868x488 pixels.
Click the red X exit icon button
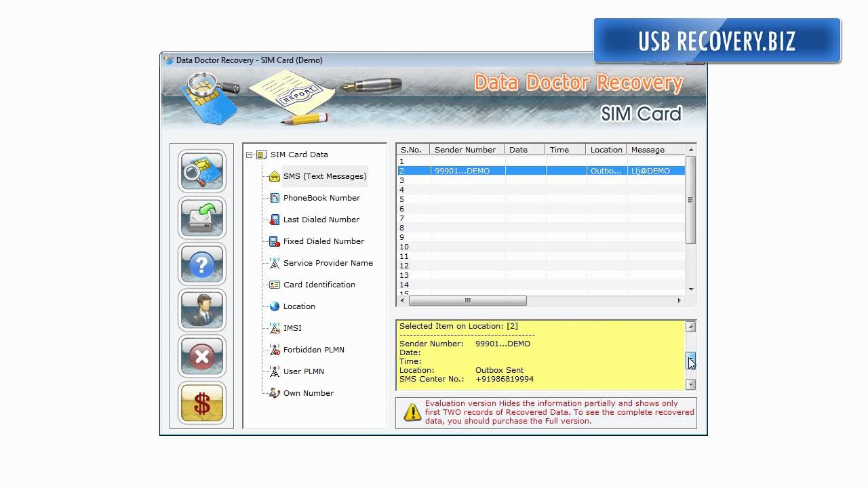tap(201, 355)
